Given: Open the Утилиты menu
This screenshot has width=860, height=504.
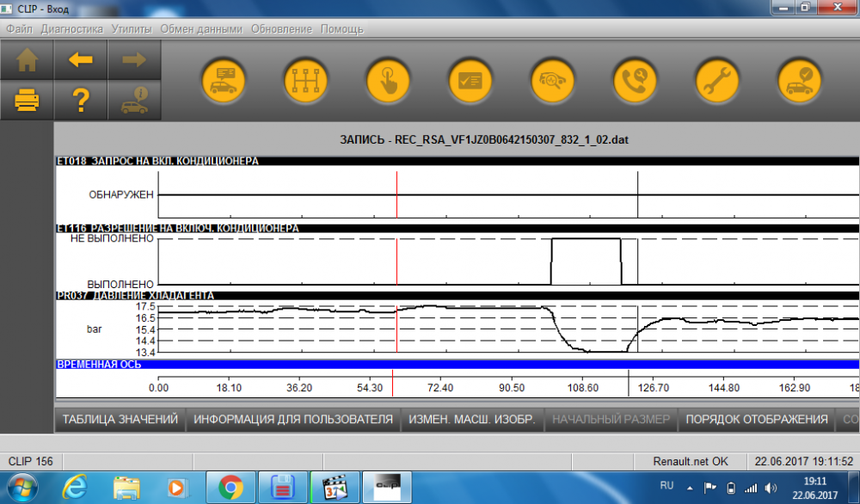Looking at the screenshot, I should (132, 29).
